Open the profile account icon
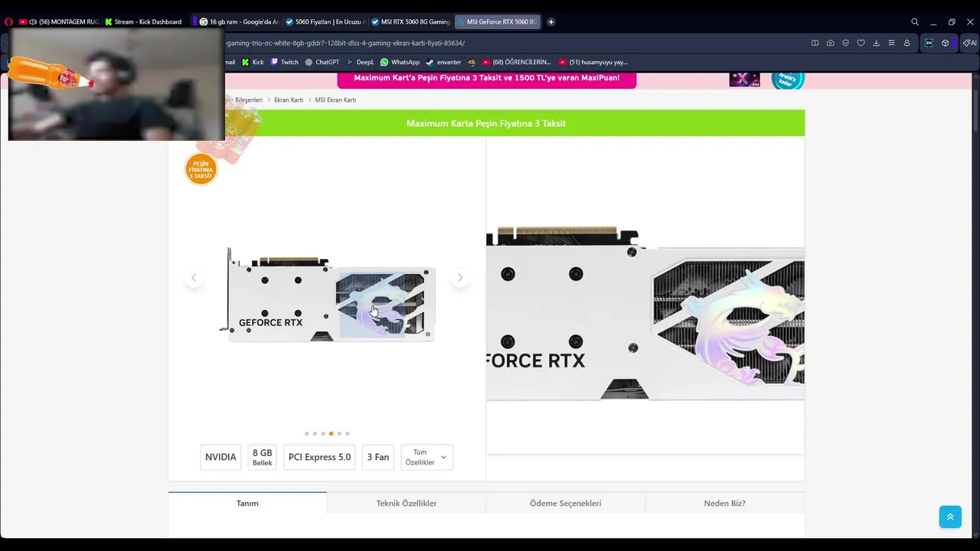 (906, 43)
